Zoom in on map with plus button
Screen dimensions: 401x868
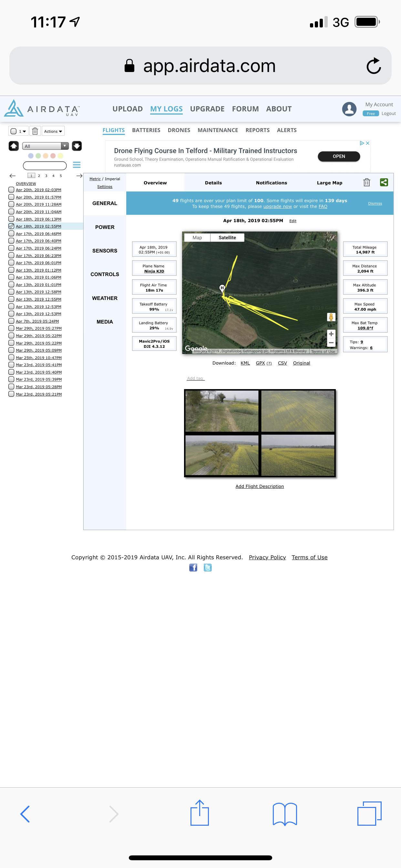coord(331,334)
